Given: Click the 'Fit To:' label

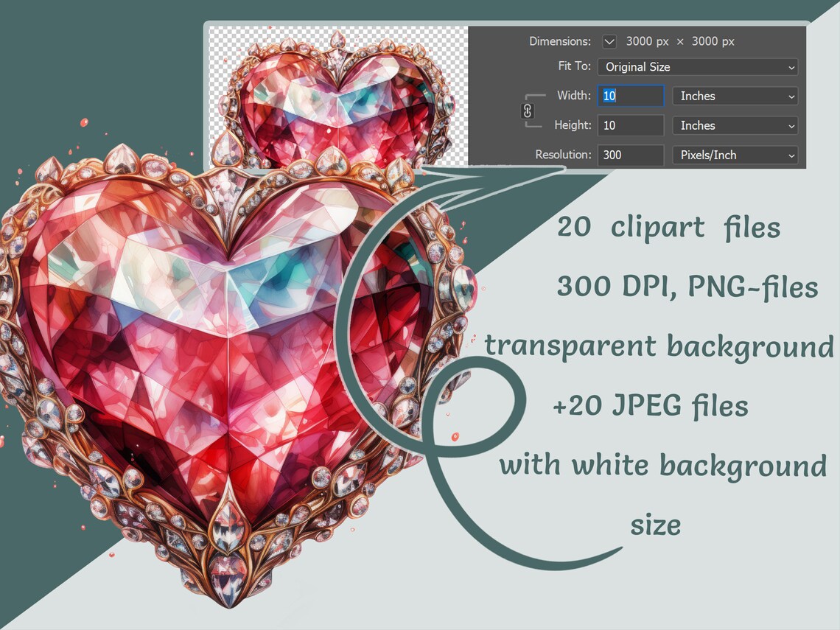Looking at the screenshot, I should click(574, 66).
